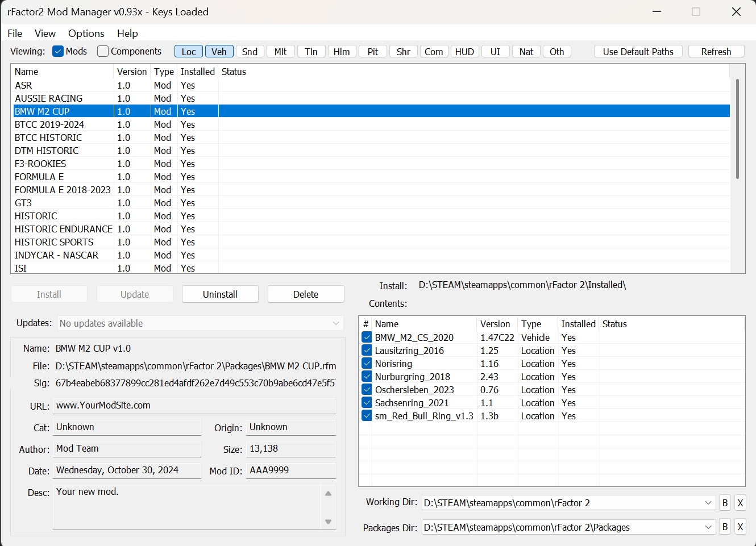Click the Delete button
Screen dimensions: 756x546
(306, 294)
